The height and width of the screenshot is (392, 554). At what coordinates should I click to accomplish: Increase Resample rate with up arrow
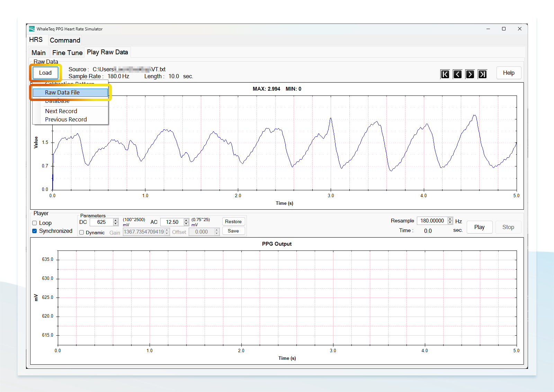(450, 219)
